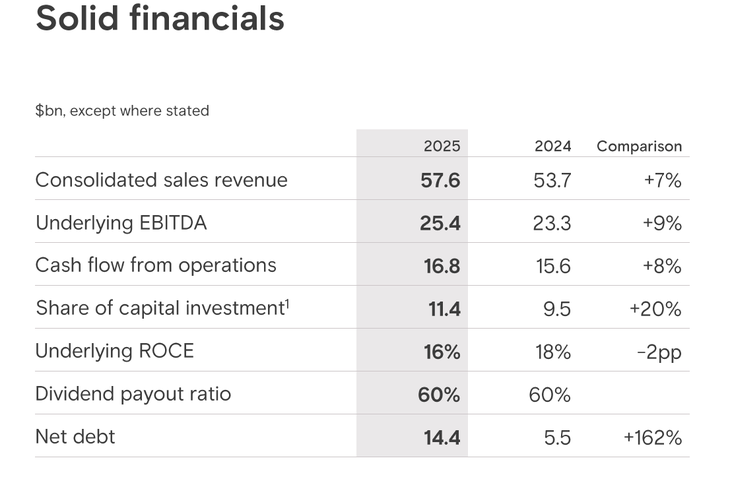Click the Underlying ROCE row label
Screen dimensions: 730x483
point(115,351)
